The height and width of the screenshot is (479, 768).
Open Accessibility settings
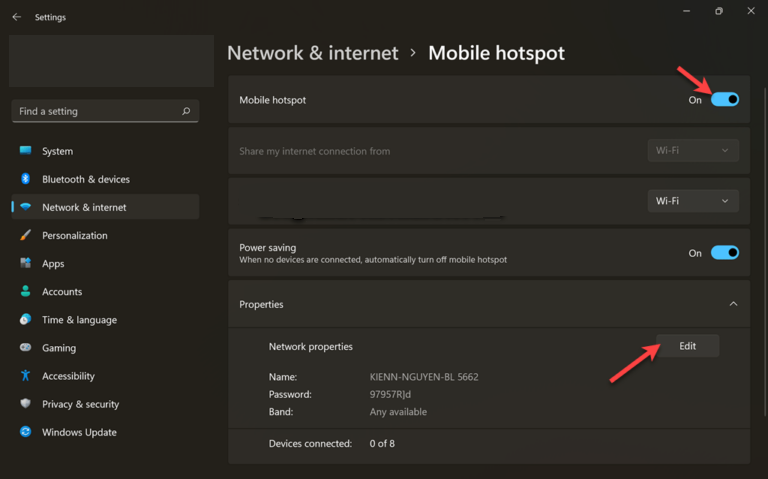(x=105, y=376)
